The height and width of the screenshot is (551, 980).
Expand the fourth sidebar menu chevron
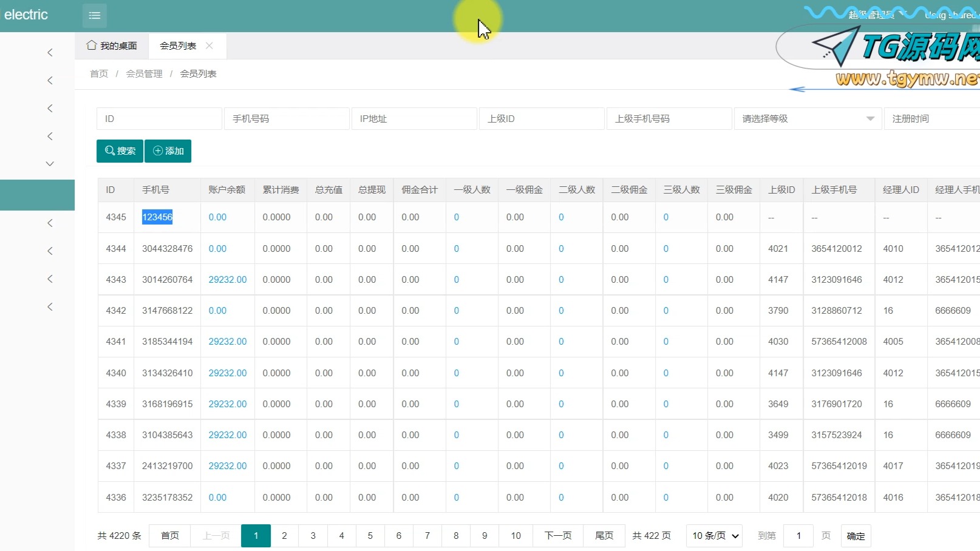click(x=50, y=137)
